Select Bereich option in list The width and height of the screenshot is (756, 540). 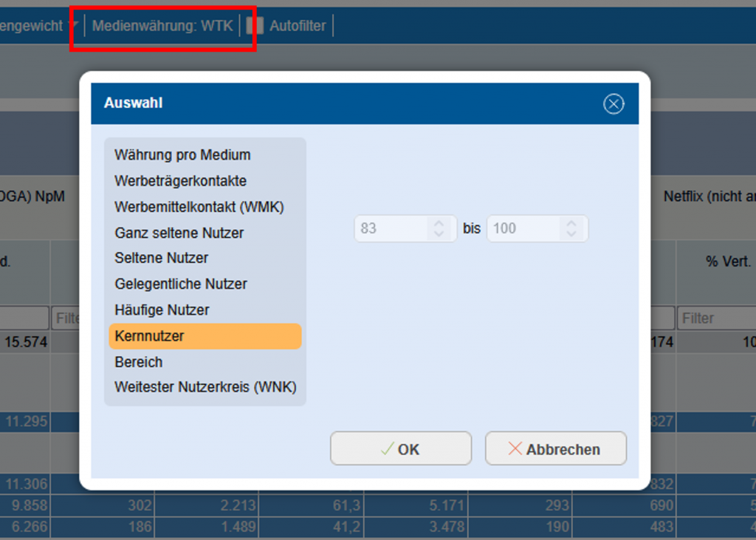click(x=138, y=362)
